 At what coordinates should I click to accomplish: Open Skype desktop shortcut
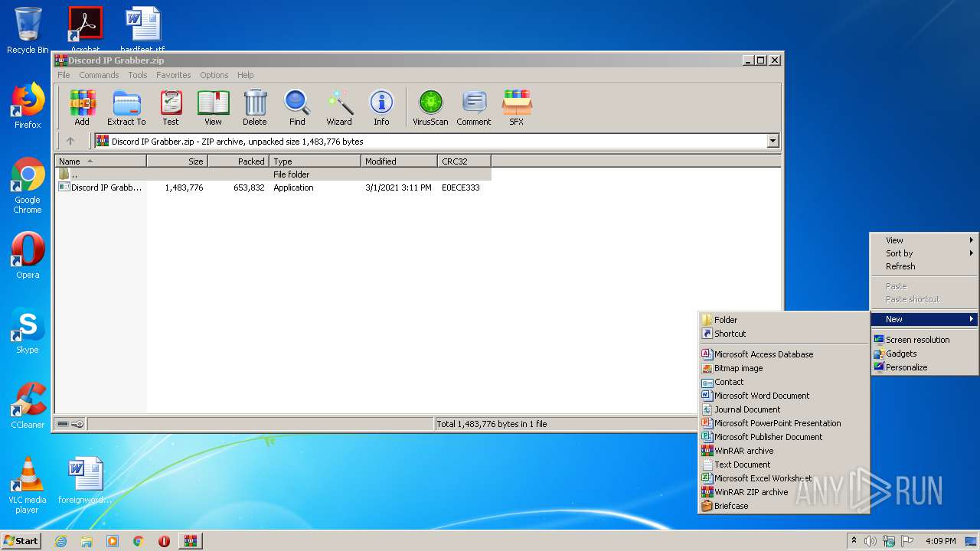coord(28,331)
